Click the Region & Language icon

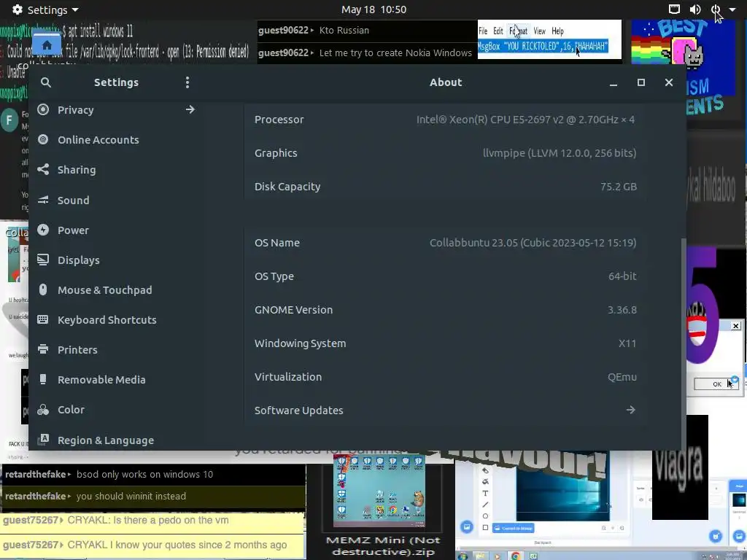pos(43,440)
